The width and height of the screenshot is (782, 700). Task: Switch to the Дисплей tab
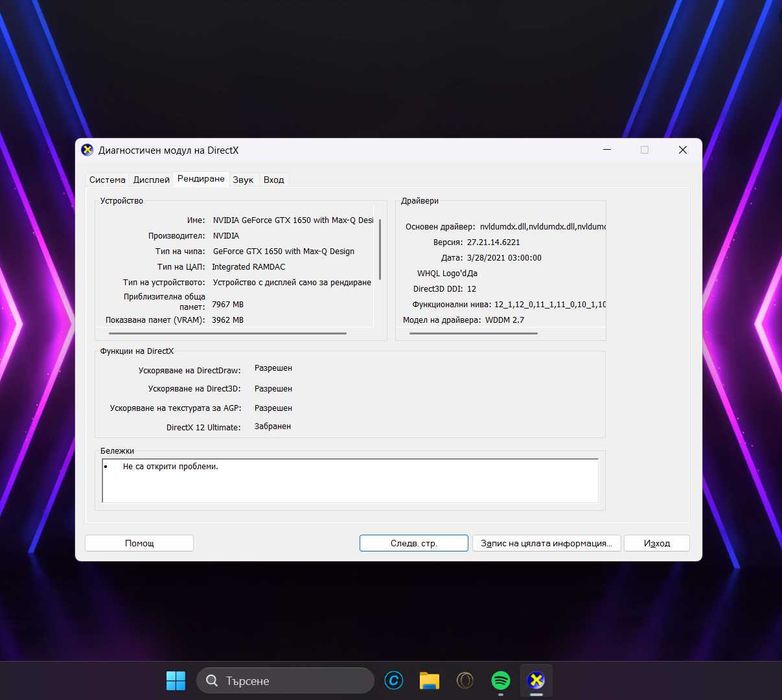point(151,180)
